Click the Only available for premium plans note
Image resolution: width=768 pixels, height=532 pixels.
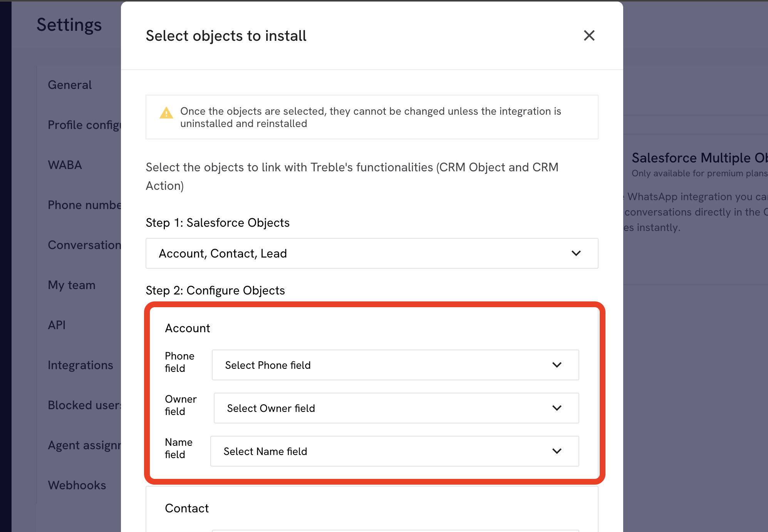point(700,173)
